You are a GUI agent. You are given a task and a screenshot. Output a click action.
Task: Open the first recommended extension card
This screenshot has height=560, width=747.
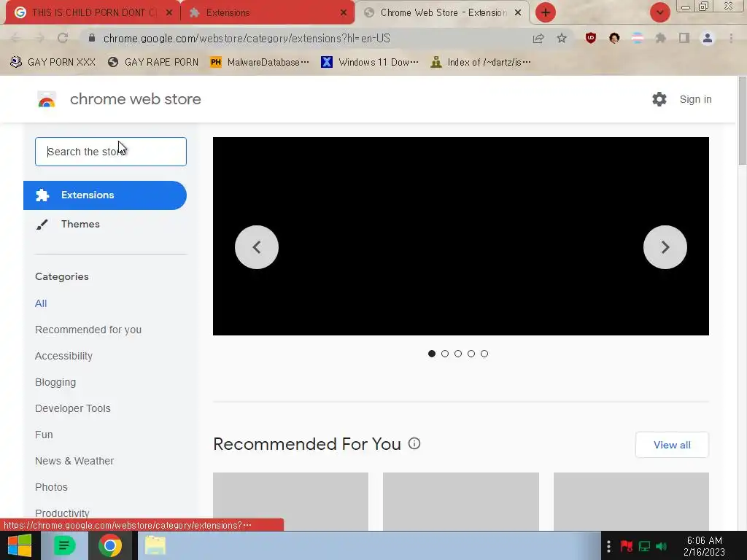[x=290, y=501]
